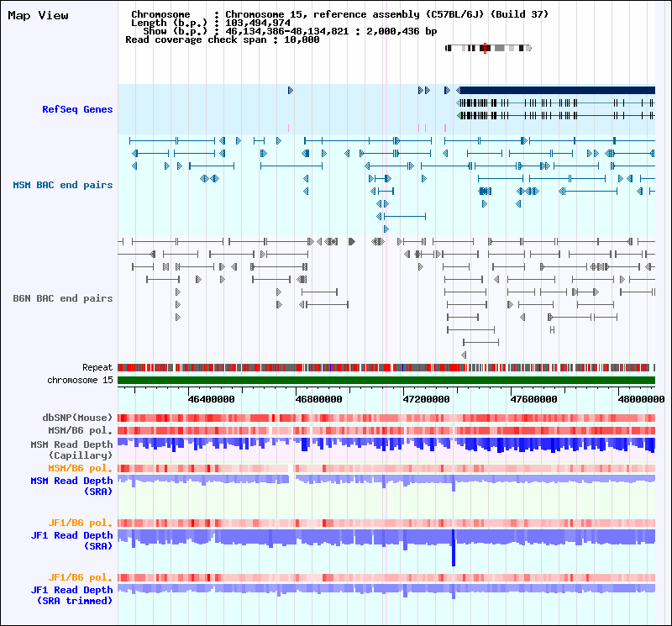Click the green RefSeq transcript with exons
The width and height of the screenshot is (672, 626).
click(x=556, y=115)
